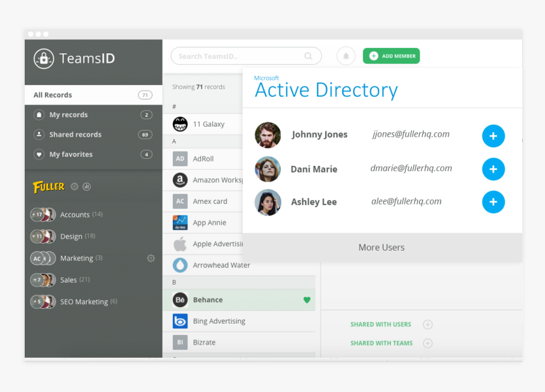
Task: Click the Shared With Users label
Action: 381,324
